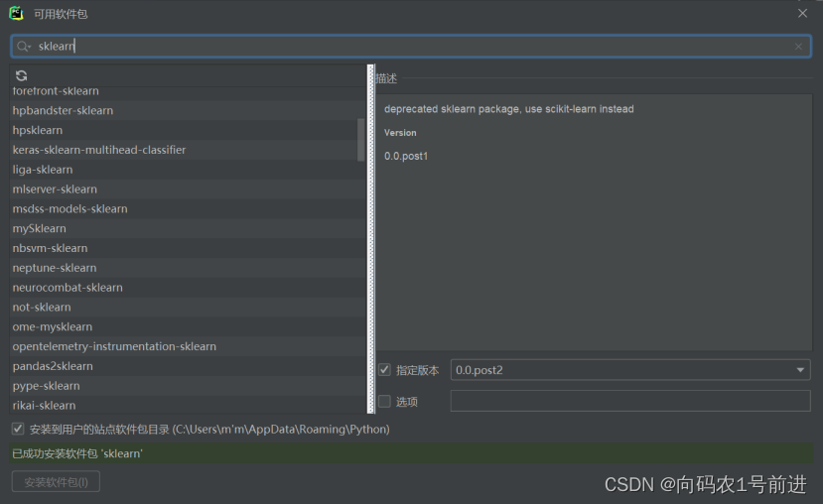Open the version dropdown showing 0.0.post2
823x504 pixels.
point(630,370)
